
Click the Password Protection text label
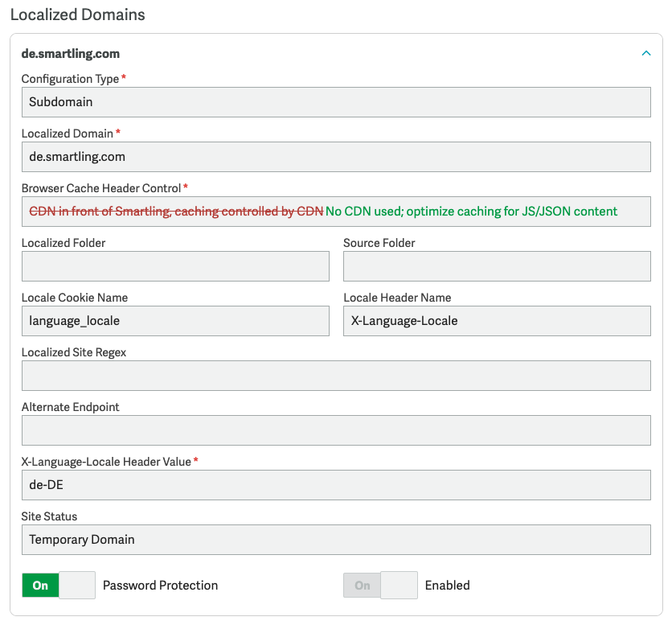point(160,586)
